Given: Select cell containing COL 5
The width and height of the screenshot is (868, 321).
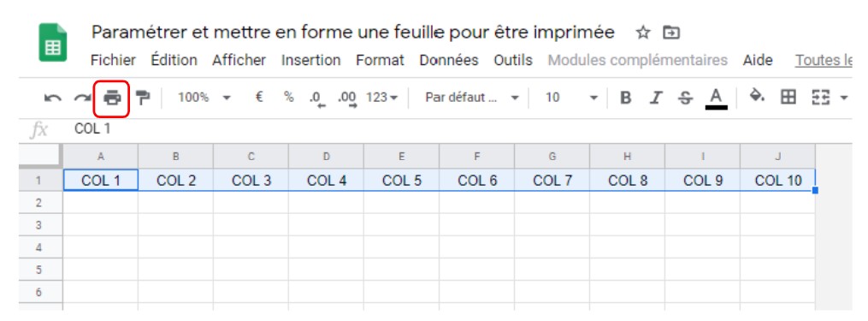Looking at the screenshot, I should pos(402,180).
